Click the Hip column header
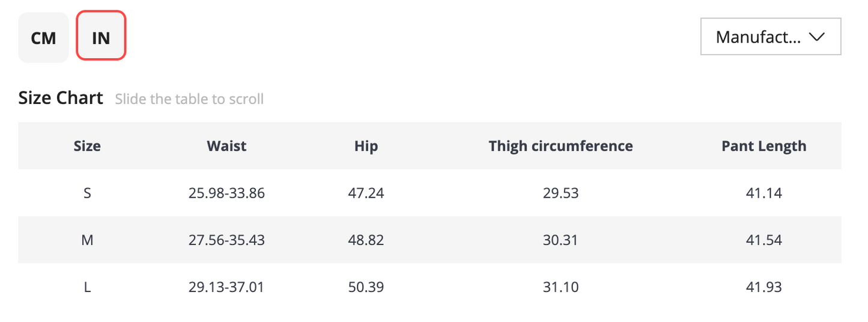Viewport: 868px width, 322px height. (x=366, y=146)
